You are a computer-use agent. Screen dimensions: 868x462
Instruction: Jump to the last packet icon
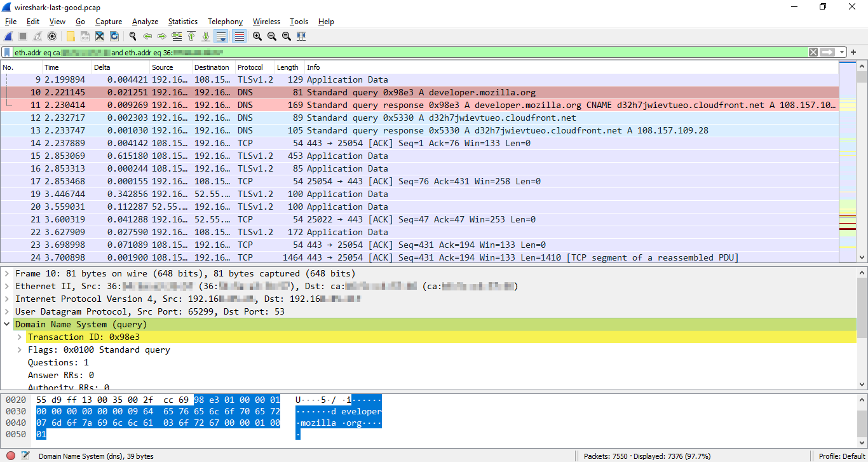pyautogui.click(x=206, y=36)
